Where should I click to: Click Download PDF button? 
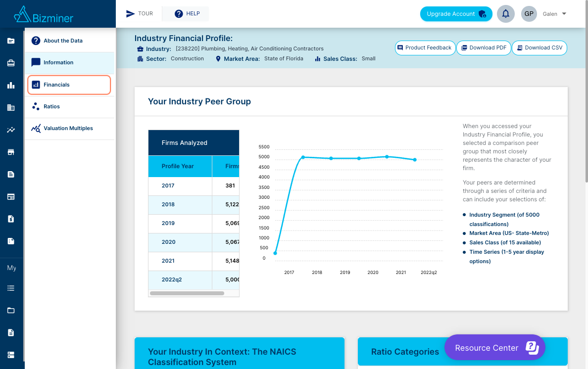point(484,48)
